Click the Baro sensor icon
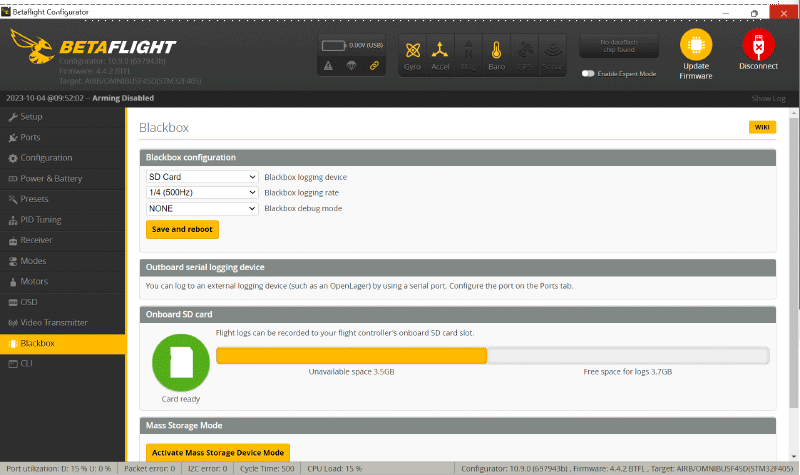Screen dimensions: 800x475 (496, 52)
